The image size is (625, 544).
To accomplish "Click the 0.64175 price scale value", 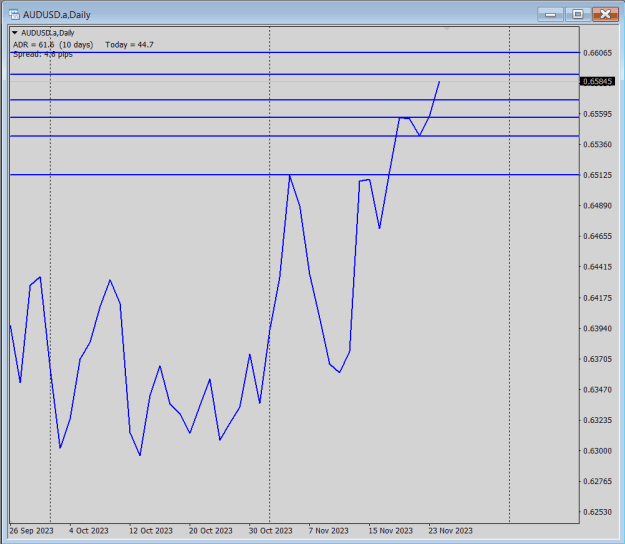I will (x=597, y=298).
